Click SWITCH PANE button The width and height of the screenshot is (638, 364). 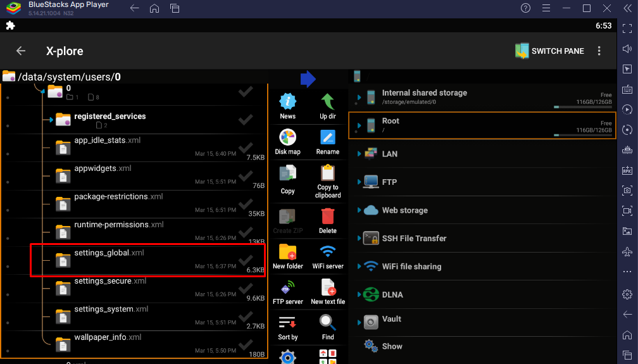[x=549, y=51]
